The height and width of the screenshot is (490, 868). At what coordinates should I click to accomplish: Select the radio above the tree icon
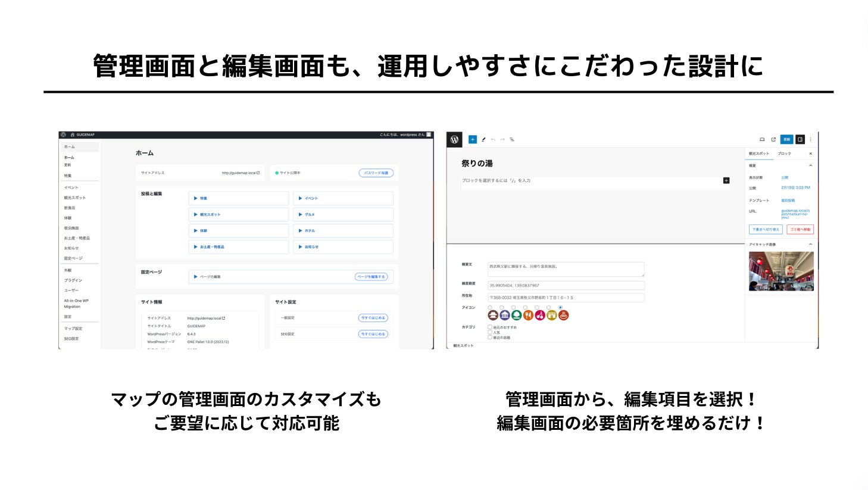click(x=514, y=307)
